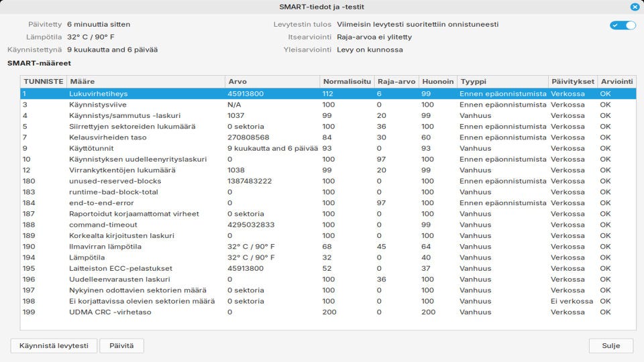This screenshot has height=362, width=644.
Task: Select the Käyttötunnit attribute row
Action: click(x=328, y=148)
